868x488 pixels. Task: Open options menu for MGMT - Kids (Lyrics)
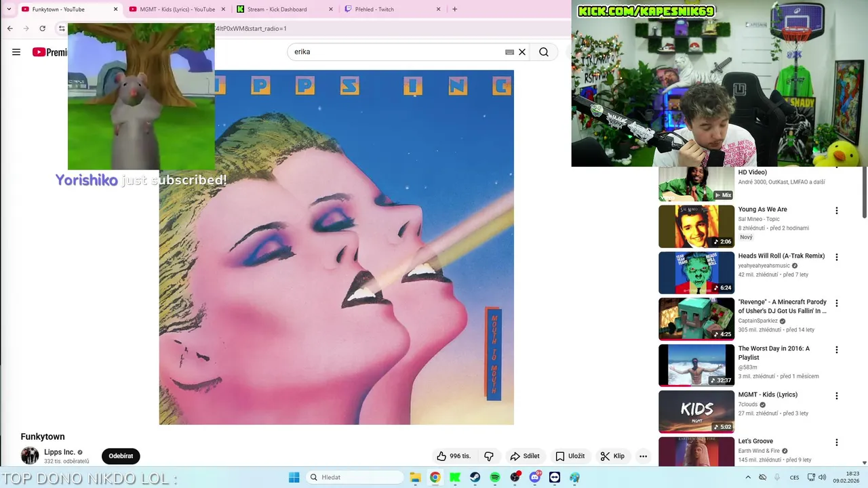click(836, 396)
